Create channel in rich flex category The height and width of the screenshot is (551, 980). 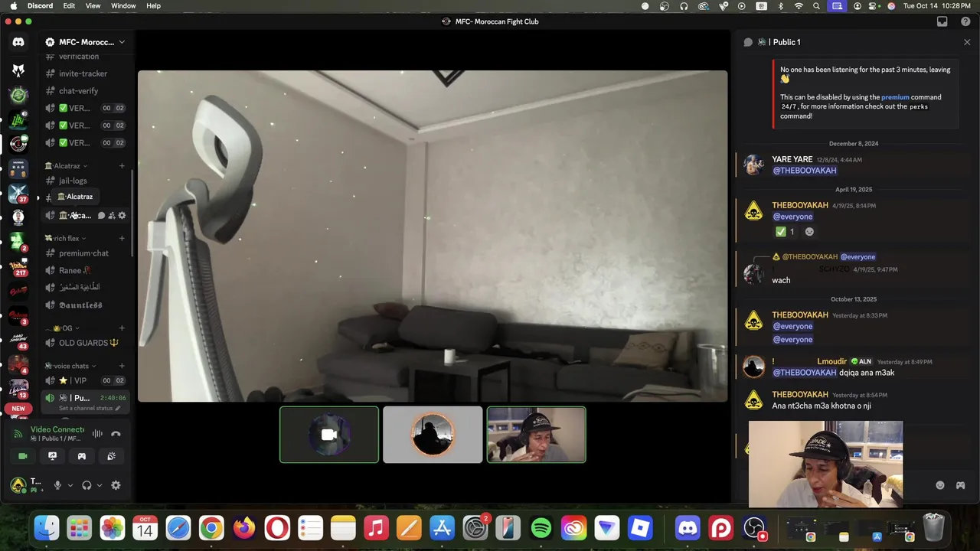(122, 239)
